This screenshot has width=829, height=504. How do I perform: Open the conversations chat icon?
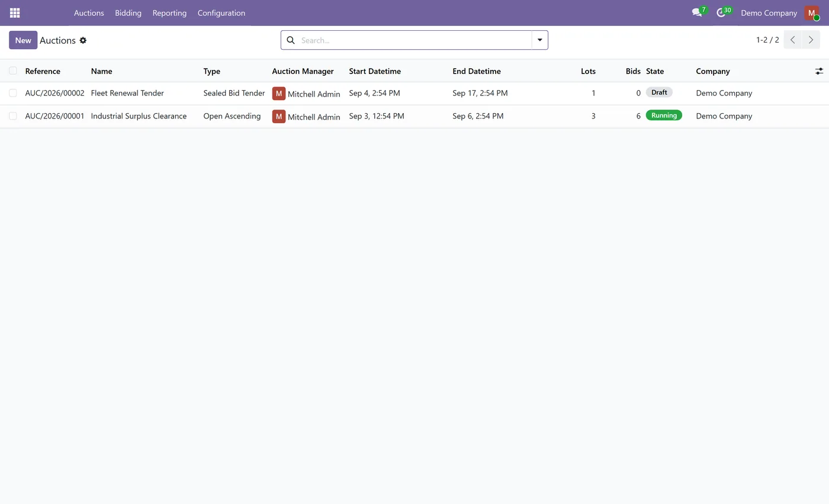click(697, 12)
